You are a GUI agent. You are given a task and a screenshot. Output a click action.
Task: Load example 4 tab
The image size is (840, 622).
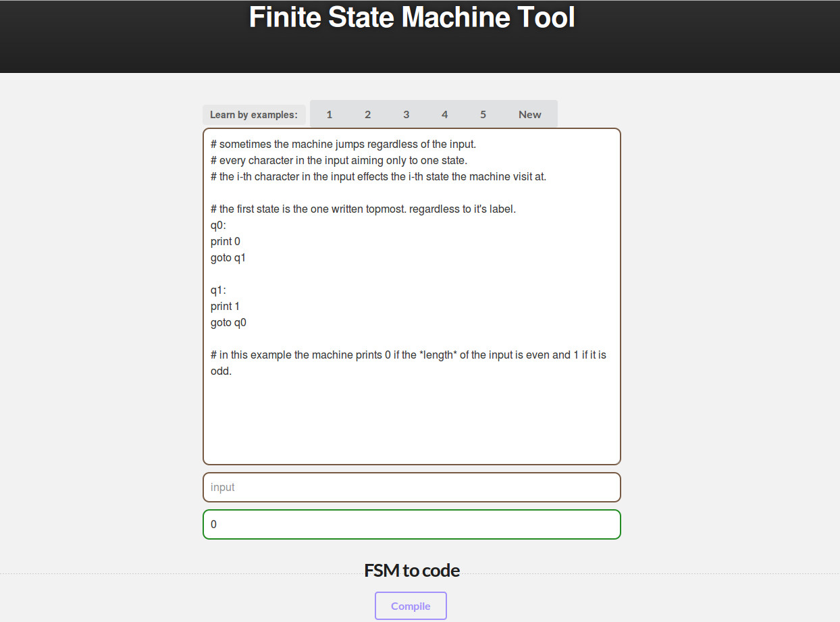(445, 114)
